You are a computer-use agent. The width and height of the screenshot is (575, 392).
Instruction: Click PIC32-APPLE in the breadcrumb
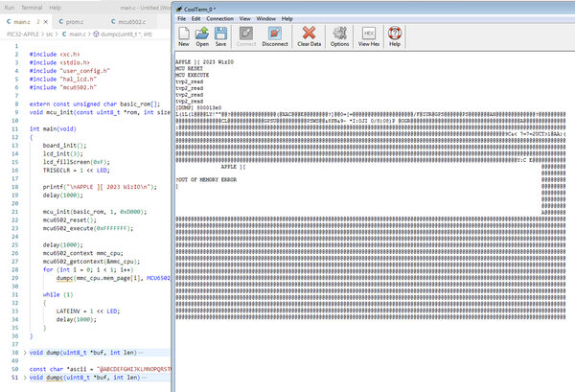click(x=23, y=35)
